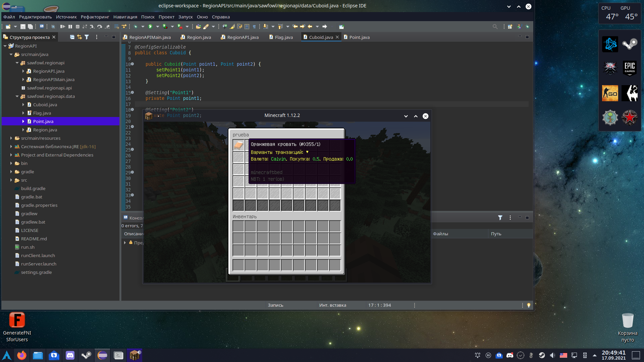Collapse the sawfowl.regionapi.data package
Image resolution: width=644 pixels, height=362 pixels.
[17, 96]
